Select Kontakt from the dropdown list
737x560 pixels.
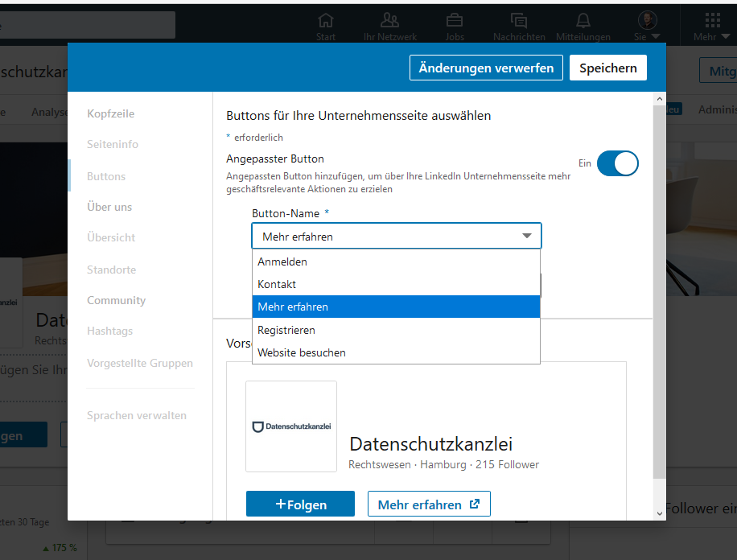(396, 285)
